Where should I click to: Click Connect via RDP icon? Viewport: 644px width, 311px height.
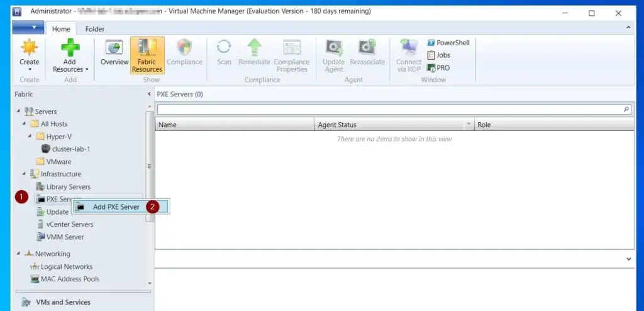[x=409, y=47]
